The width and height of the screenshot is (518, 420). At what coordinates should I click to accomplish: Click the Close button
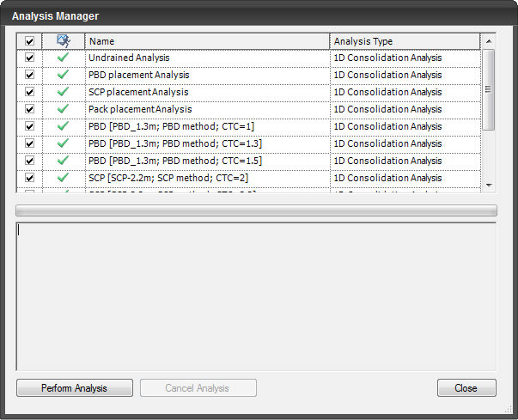click(466, 388)
